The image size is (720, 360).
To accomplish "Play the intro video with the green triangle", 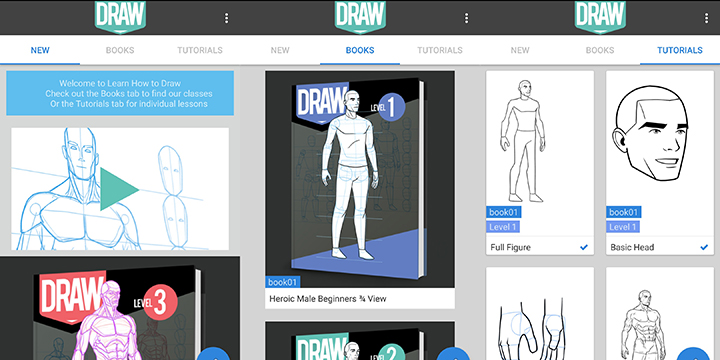I will click(118, 189).
